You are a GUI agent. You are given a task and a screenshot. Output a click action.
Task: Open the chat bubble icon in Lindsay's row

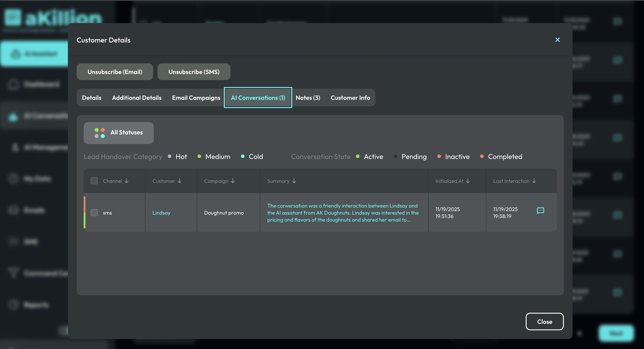[540, 210]
